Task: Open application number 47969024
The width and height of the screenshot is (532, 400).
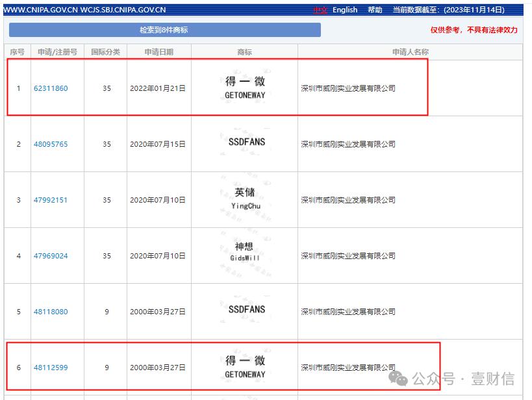Action: coord(51,256)
